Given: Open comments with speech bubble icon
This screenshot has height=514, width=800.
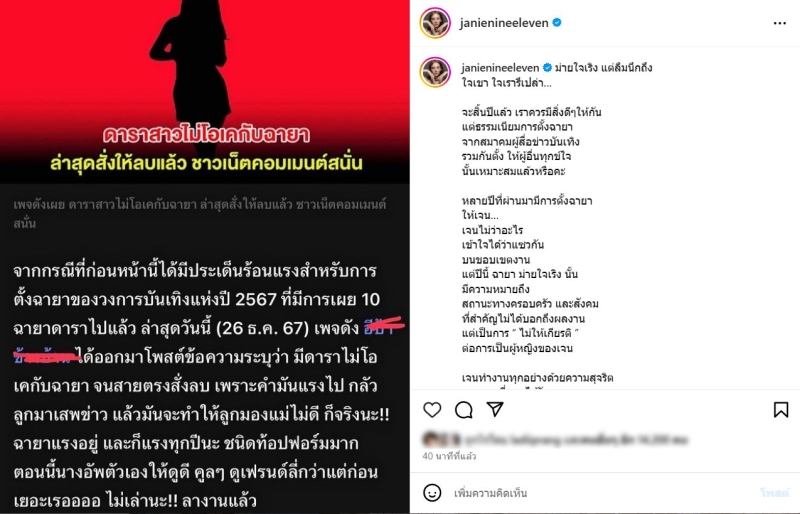Looking at the screenshot, I should (464, 410).
